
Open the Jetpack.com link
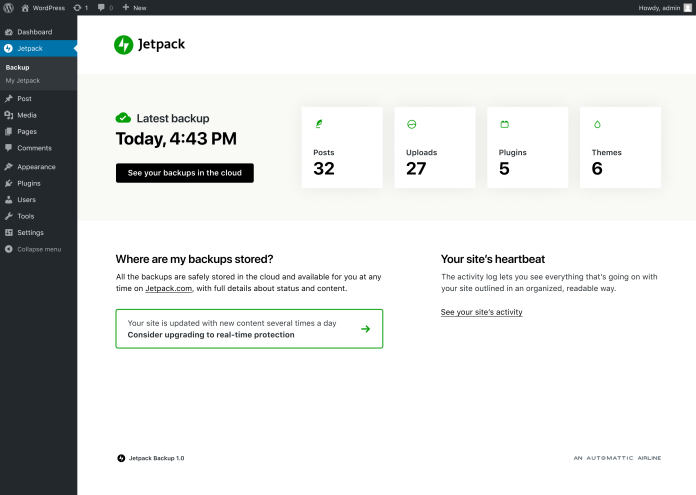(x=169, y=288)
